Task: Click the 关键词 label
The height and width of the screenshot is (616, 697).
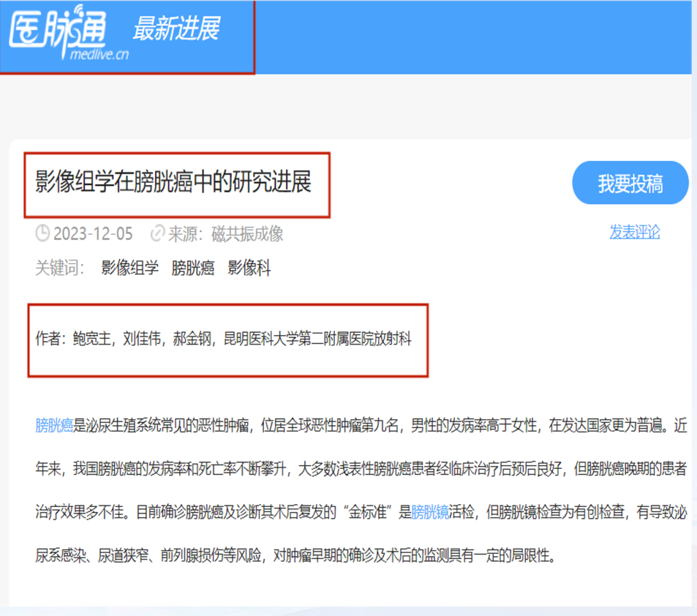Action: pyautogui.click(x=59, y=268)
